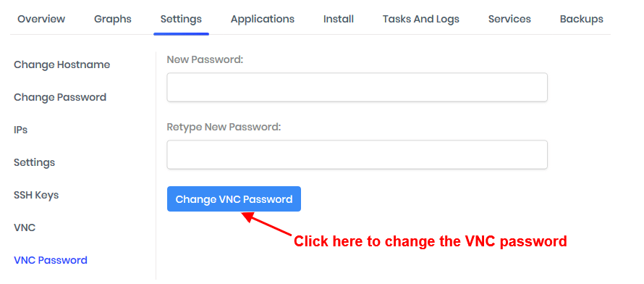Click the Retype New Password input field
Image resolution: width=644 pixels, height=284 pixels.
[357, 154]
